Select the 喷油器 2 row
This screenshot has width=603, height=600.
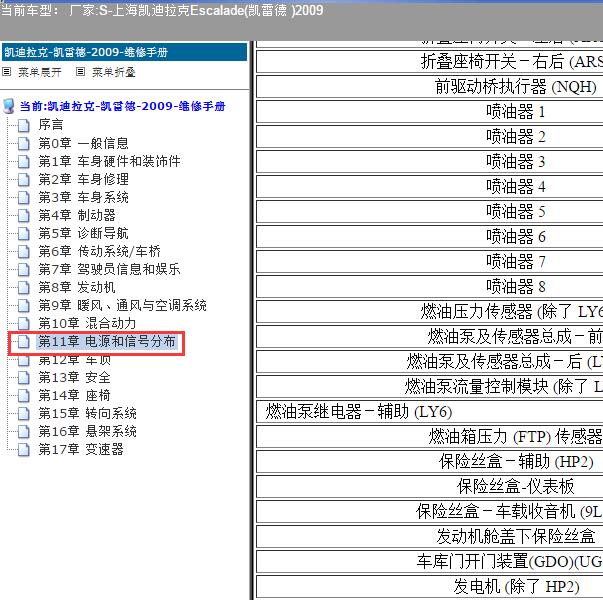(430, 137)
